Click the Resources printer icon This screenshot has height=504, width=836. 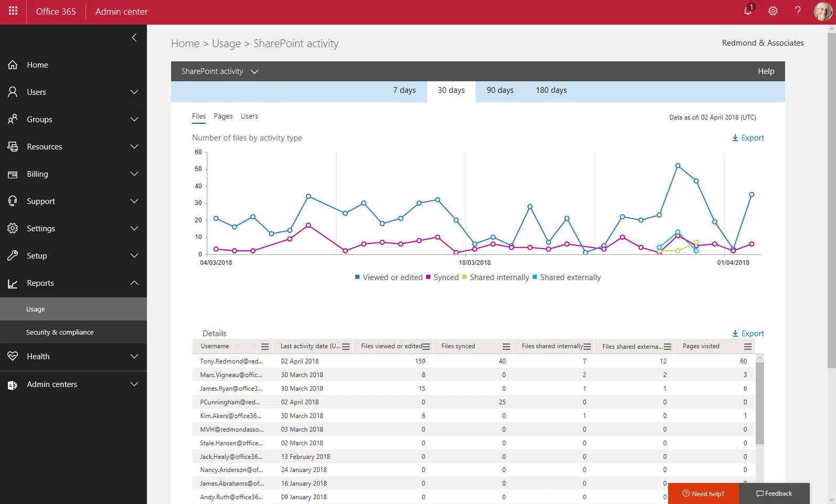point(13,146)
